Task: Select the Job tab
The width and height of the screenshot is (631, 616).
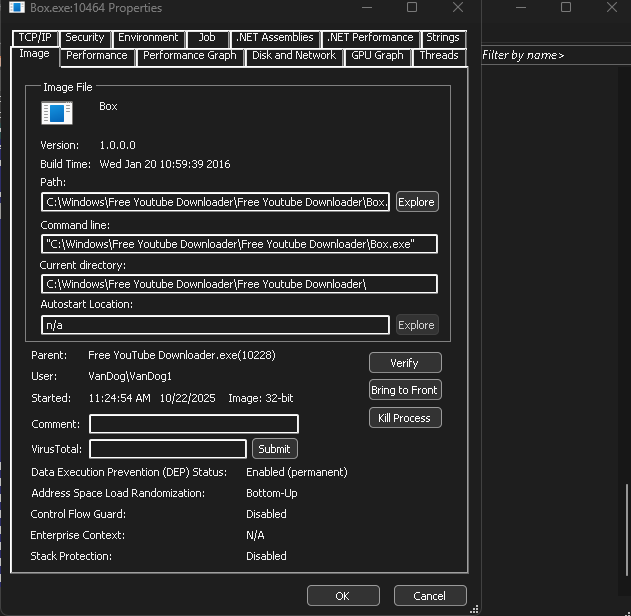Action: point(207,37)
